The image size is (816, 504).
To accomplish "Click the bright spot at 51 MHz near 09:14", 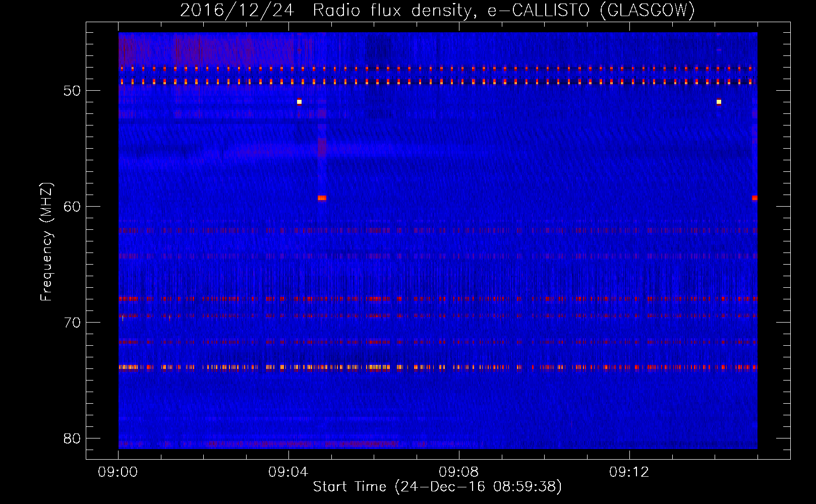I will pyautogui.click(x=719, y=102).
